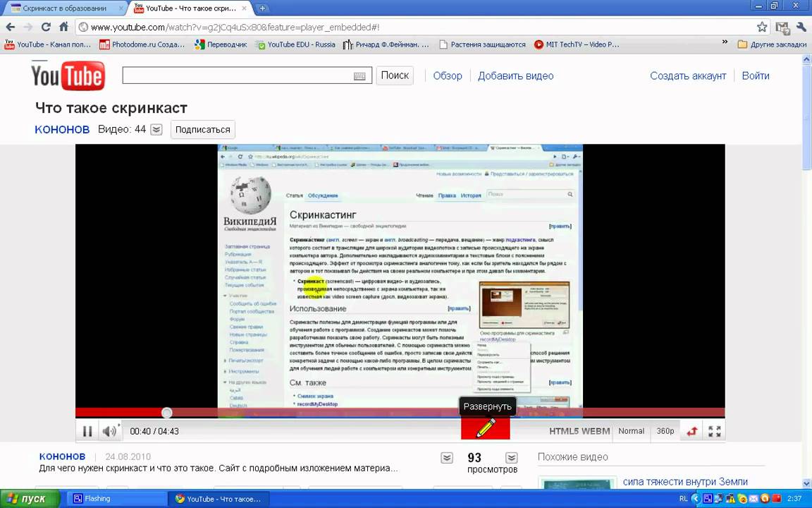Open Photodome.ru bookmark

(x=142, y=44)
